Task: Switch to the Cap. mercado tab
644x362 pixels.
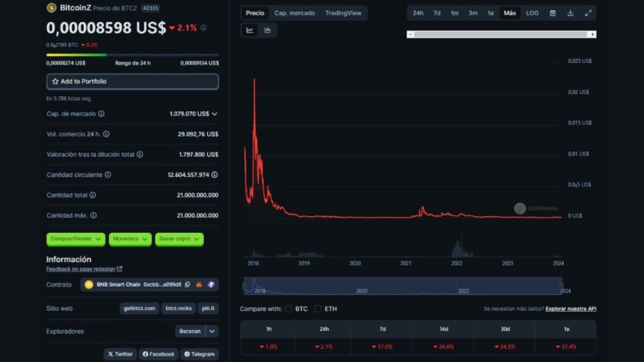Action: (x=294, y=13)
